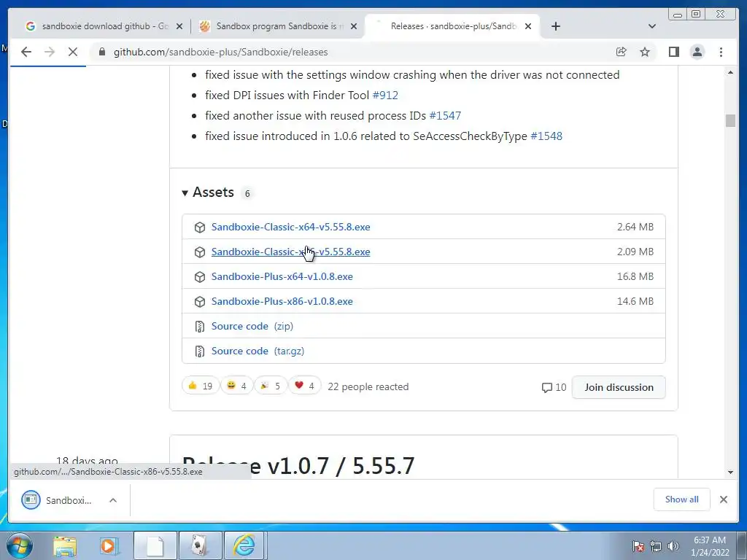Click page scrollbar down arrow
The width and height of the screenshot is (747, 560).
[730, 472]
